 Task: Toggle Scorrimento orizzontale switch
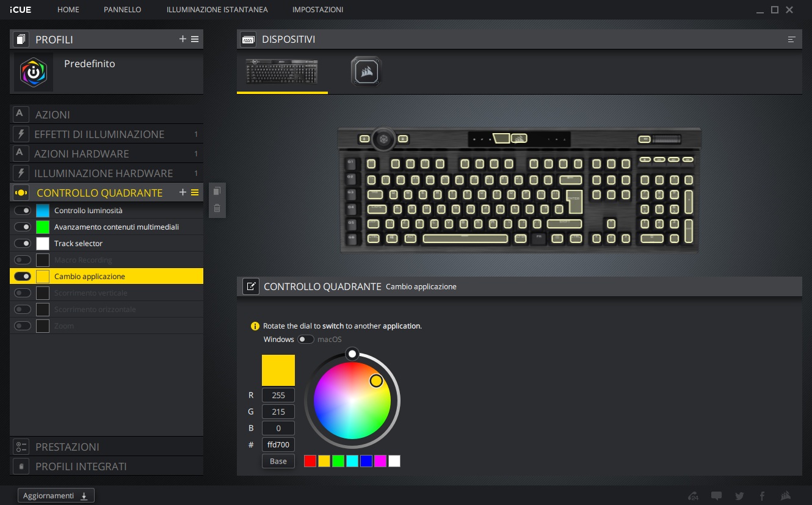23,309
